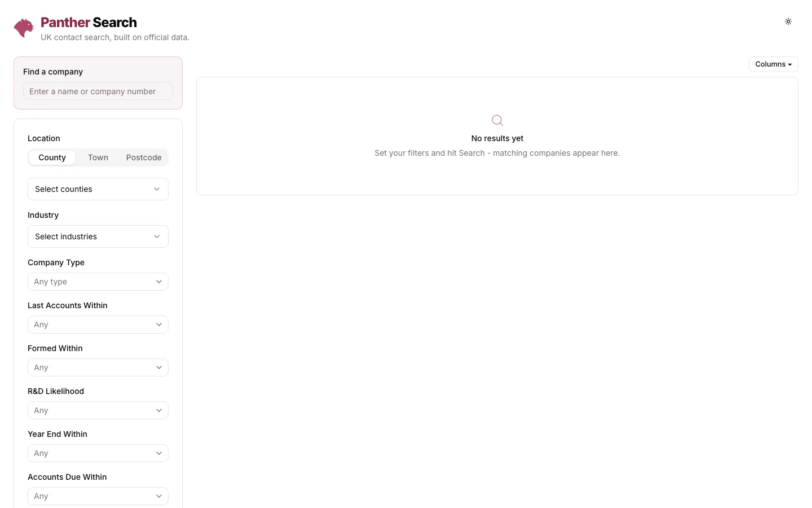Image resolution: width=812 pixels, height=508 pixels.
Task: Switch to the Postcode location tab
Action: pyautogui.click(x=144, y=157)
